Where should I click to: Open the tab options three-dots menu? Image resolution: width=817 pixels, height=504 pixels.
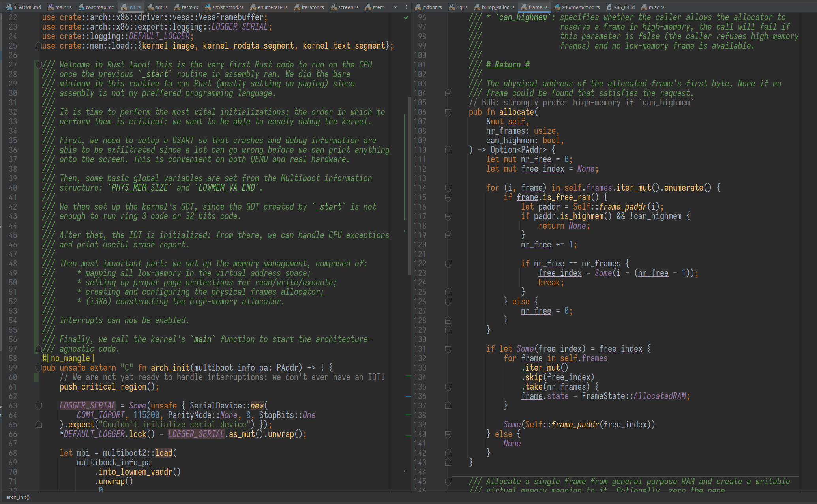coord(407,7)
